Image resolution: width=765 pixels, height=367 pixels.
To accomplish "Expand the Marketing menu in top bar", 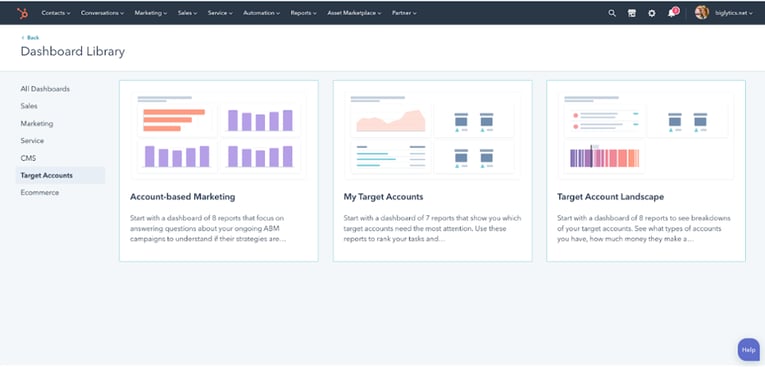I will pyautogui.click(x=151, y=13).
